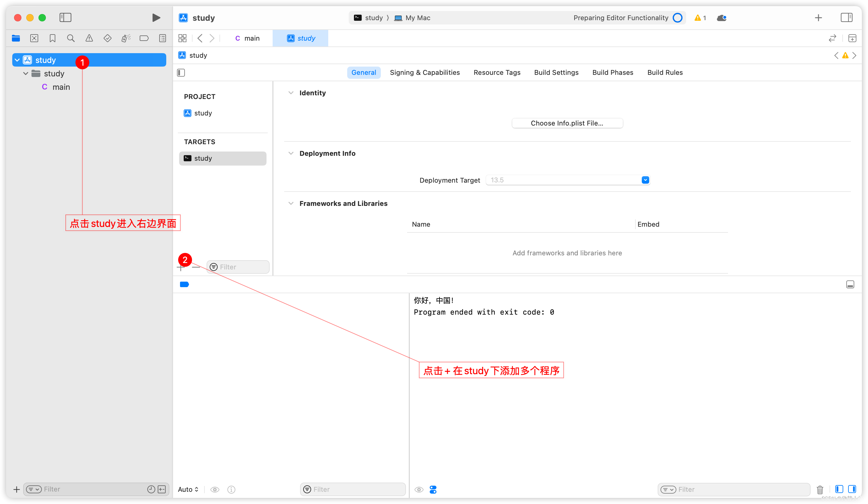This screenshot has width=868, height=504.
Task: Open the Bookmark navigator icon
Action: point(52,38)
